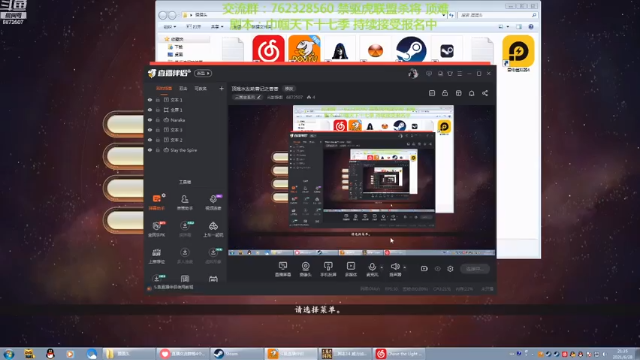Click the record video camera icon
The width and height of the screenshot is (640, 360).
pos(424,269)
